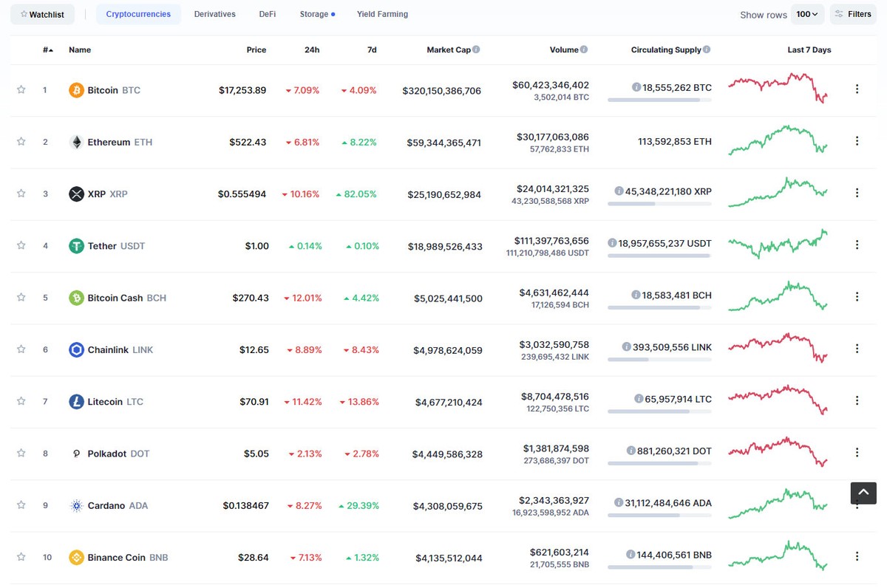Open the Derivatives tab
Image resolution: width=887 pixels, height=588 pixels.
click(214, 13)
